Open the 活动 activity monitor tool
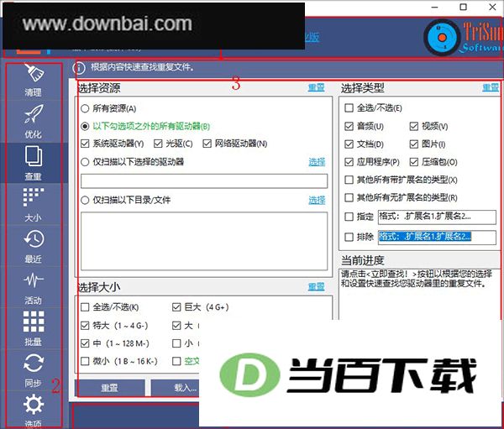The width and height of the screenshot is (504, 429). coord(34,287)
